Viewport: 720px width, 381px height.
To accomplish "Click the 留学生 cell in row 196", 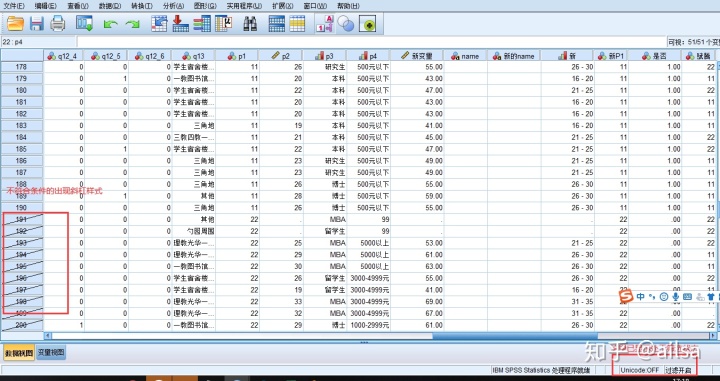I will click(x=325, y=278).
